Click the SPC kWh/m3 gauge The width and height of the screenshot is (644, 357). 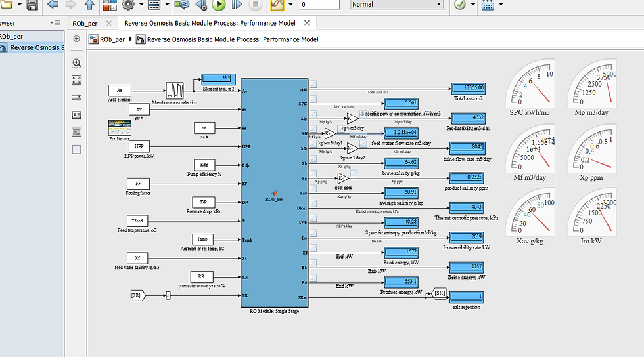(x=530, y=84)
